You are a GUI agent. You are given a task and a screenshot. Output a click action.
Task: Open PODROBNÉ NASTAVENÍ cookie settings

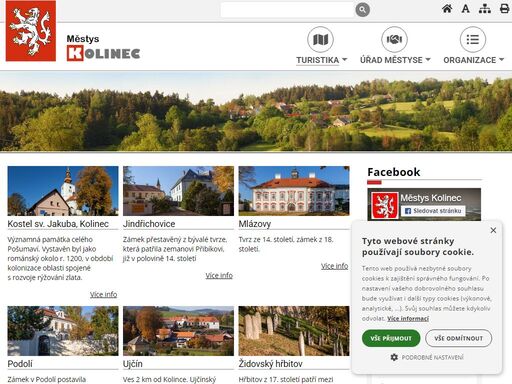pos(432,357)
